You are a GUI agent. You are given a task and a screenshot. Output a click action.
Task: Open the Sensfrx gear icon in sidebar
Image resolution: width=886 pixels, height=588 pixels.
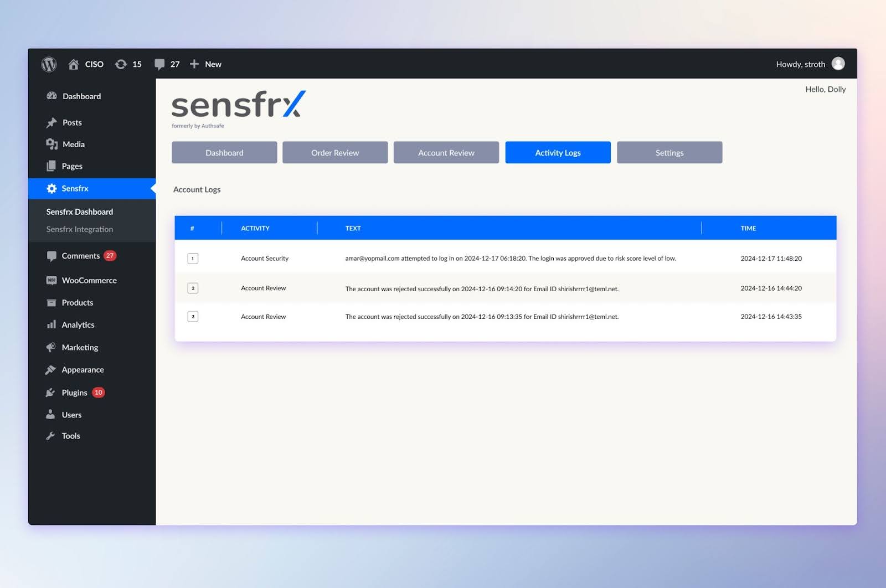click(51, 188)
